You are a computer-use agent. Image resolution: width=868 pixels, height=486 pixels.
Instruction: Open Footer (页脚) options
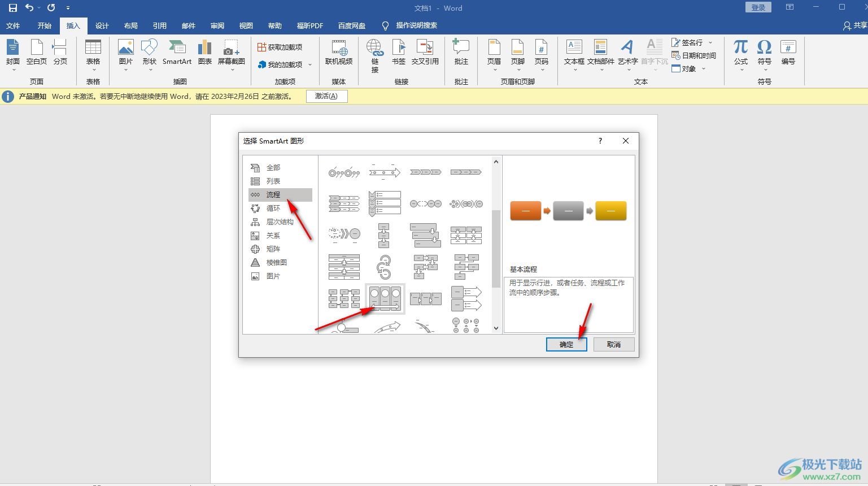click(518, 55)
